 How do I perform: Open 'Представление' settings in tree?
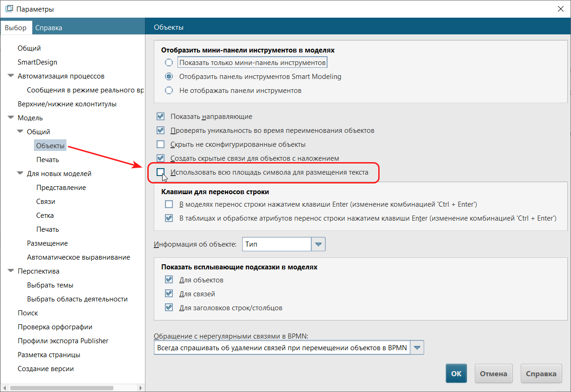pyautogui.click(x=61, y=188)
